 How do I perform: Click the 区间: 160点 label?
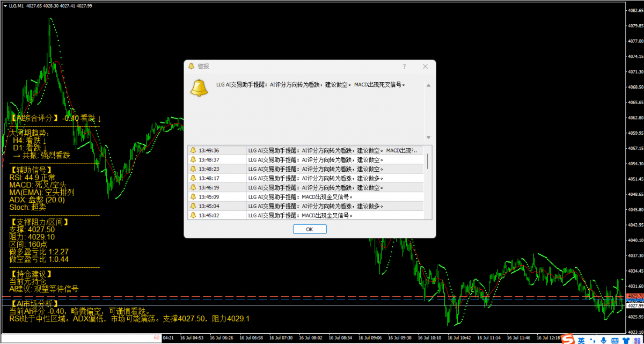point(29,244)
